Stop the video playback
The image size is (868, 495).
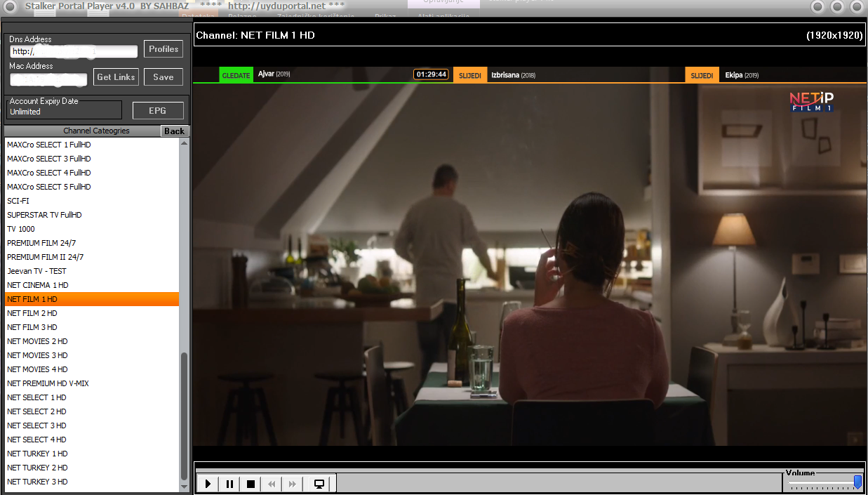coord(251,484)
